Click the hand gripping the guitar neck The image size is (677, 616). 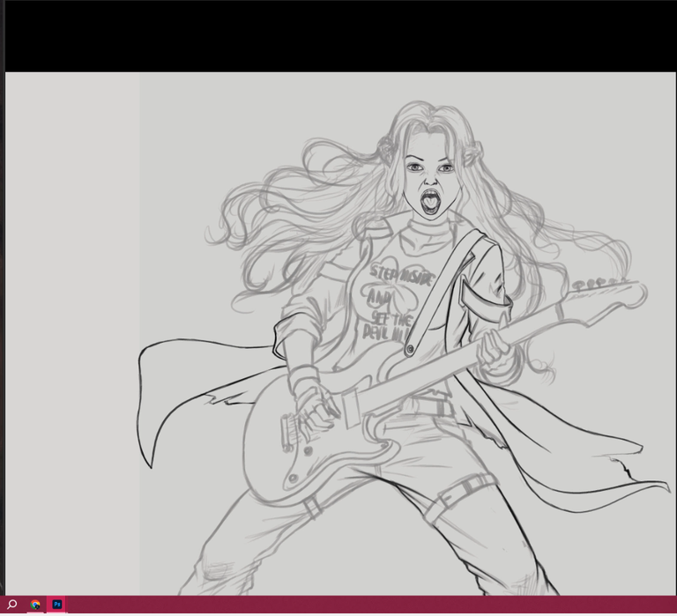(496, 348)
